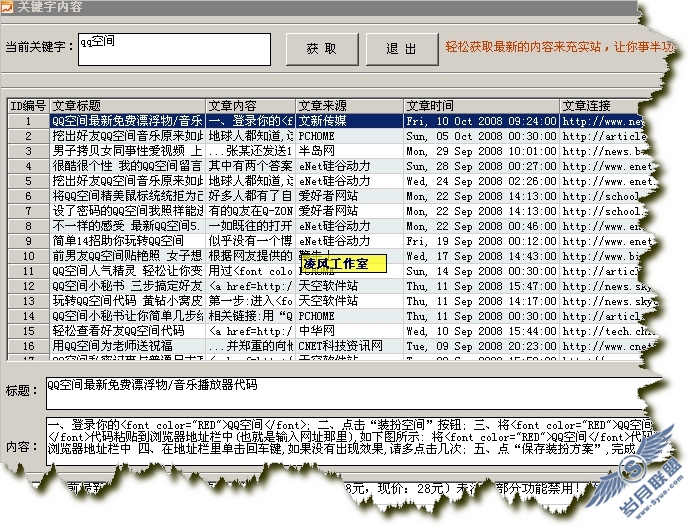
Task: Click time cell 'Wed, 24 Sep 2008 02:26:00'
Action: (482, 181)
